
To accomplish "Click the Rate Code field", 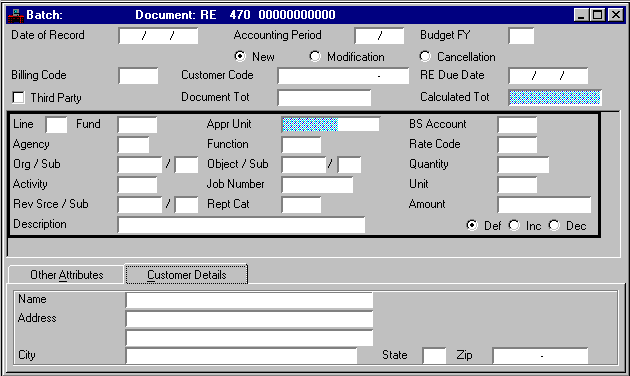I will click(x=517, y=145).
